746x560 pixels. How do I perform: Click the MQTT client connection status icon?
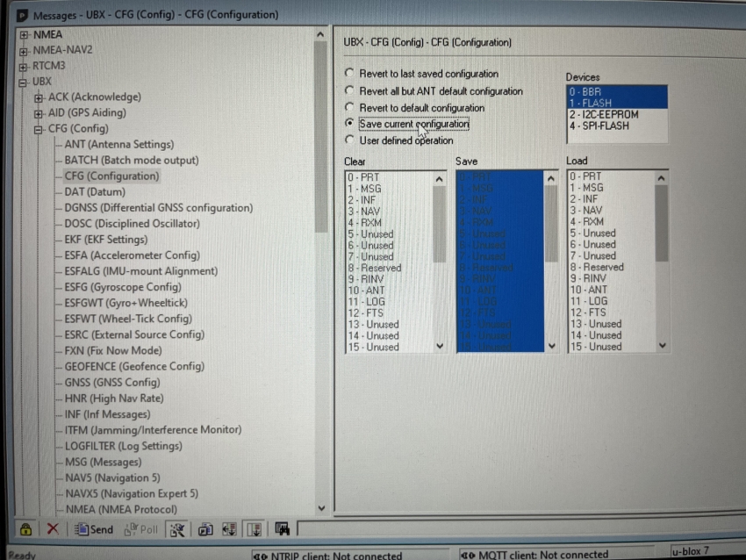468,555
